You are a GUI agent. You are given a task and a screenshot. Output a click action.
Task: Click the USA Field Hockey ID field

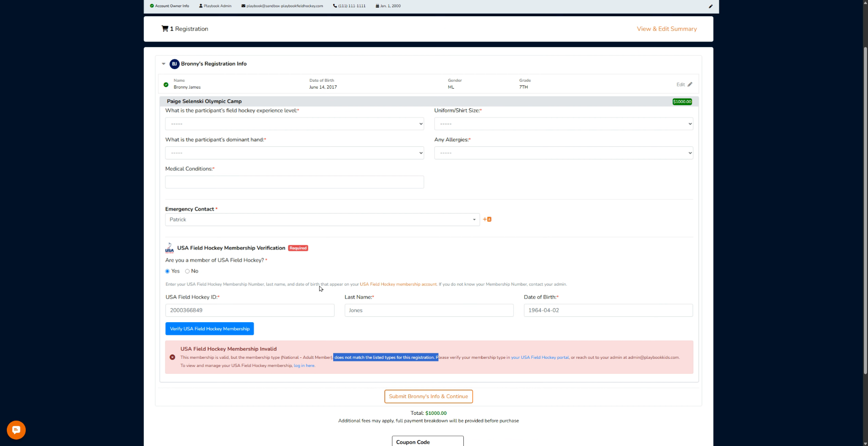point(250,310)
